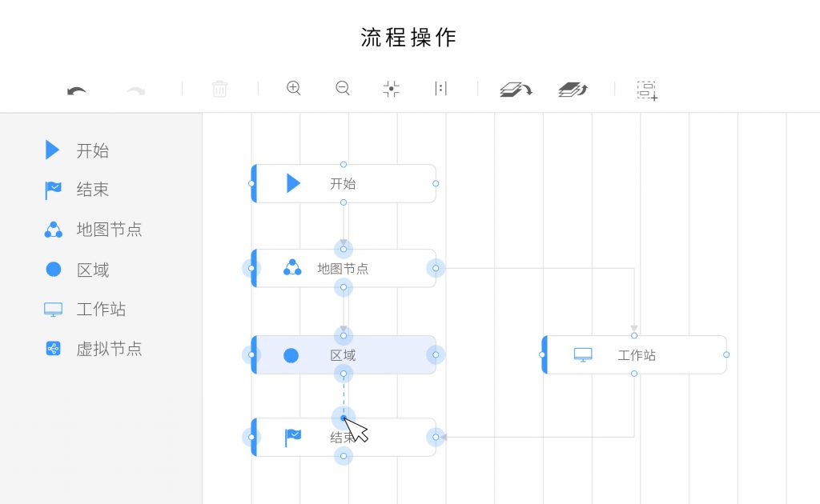Select the 区域 label in sidebar
This screenshot has height=504, width=820.
click(x=93, y=270)
